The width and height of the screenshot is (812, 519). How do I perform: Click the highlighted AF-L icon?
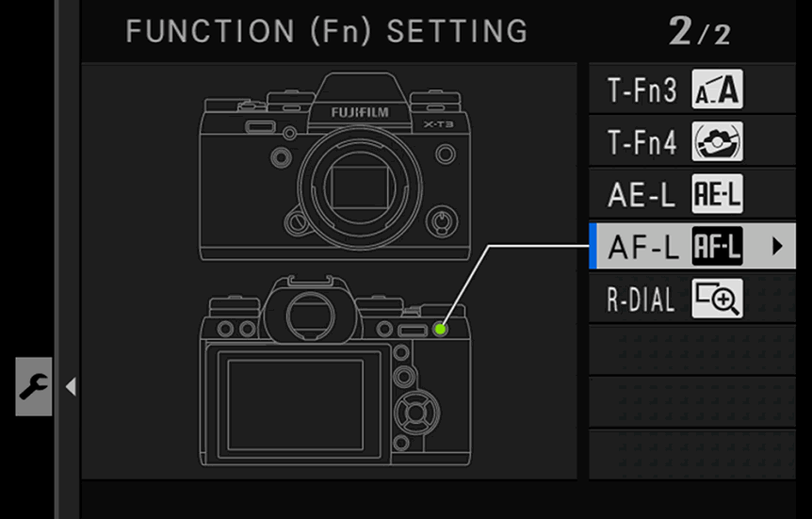[717, 246]
